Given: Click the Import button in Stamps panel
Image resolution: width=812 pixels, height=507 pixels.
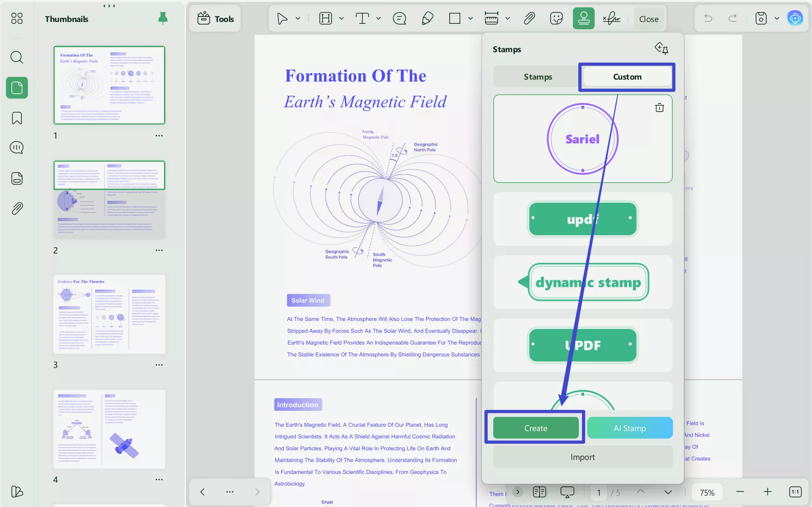Looking at the screenshot, I should point(582,456).
